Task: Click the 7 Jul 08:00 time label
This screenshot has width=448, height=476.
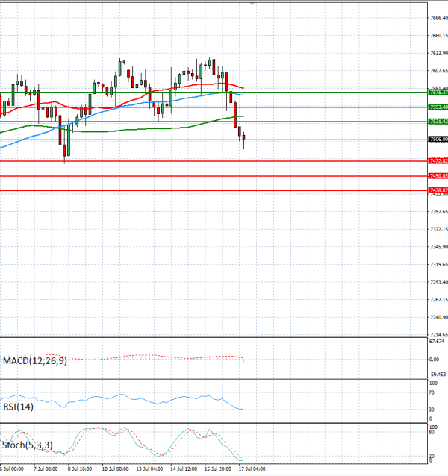Action: pos(46,469)
